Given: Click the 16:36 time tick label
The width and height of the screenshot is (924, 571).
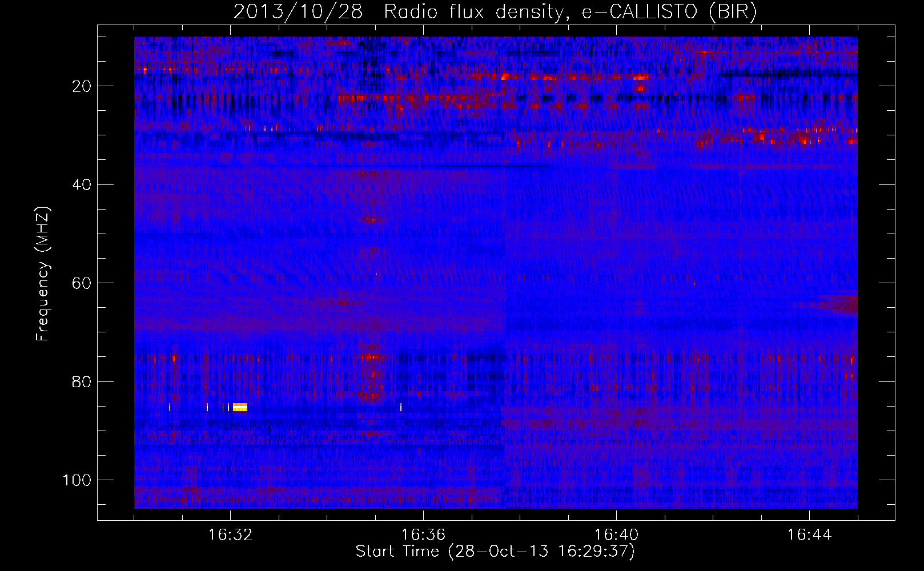Looking at the screenshot, I should 423,535.
